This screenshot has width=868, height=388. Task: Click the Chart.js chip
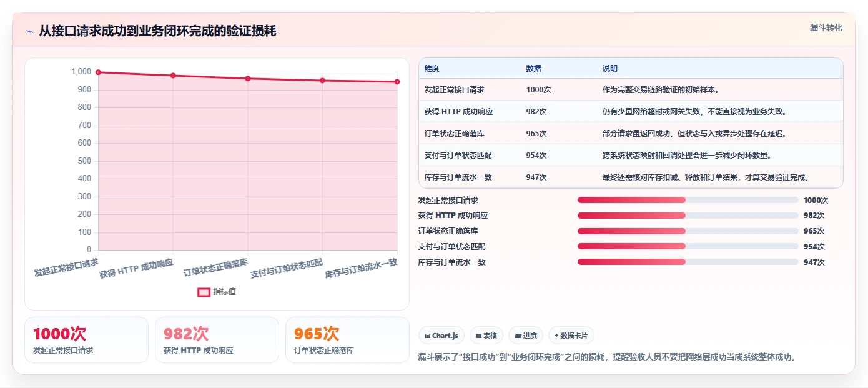pyautogui.click(x=441, y=336)
